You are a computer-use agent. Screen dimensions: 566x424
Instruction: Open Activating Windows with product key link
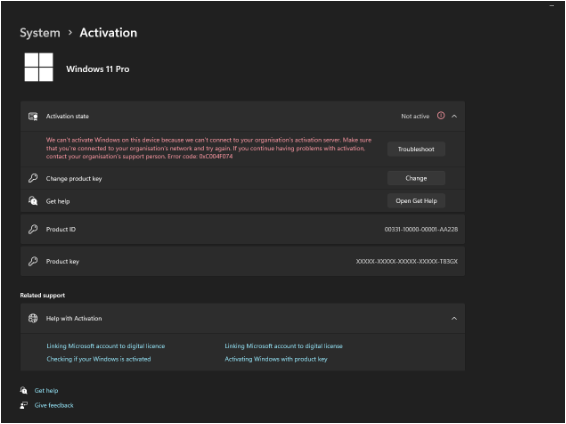pyautogui.click(x=276, y=359)
